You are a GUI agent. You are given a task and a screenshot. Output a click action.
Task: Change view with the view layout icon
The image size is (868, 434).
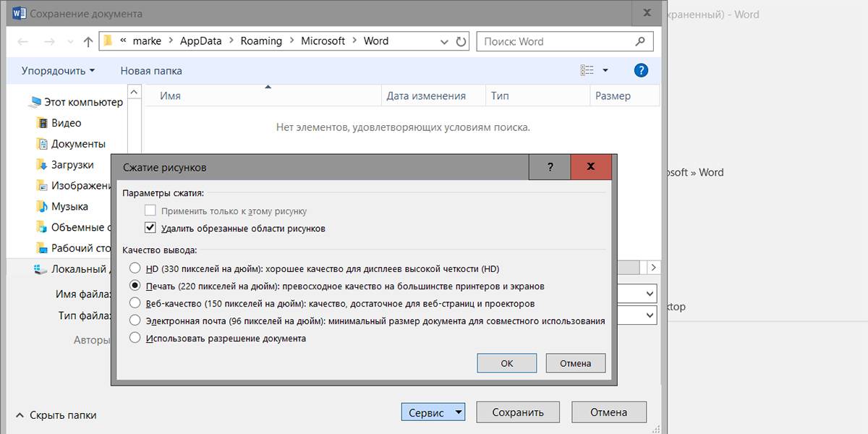587,70
